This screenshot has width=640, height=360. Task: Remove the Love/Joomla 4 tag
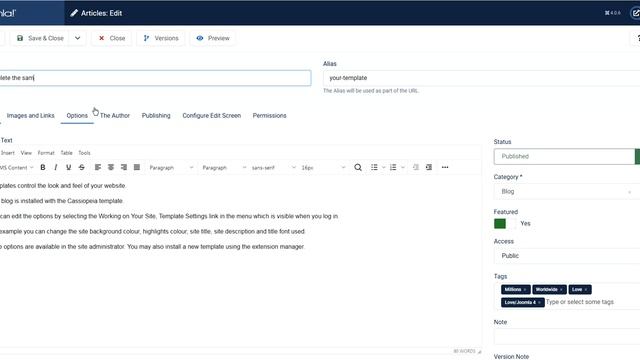(x=539, y=302)
